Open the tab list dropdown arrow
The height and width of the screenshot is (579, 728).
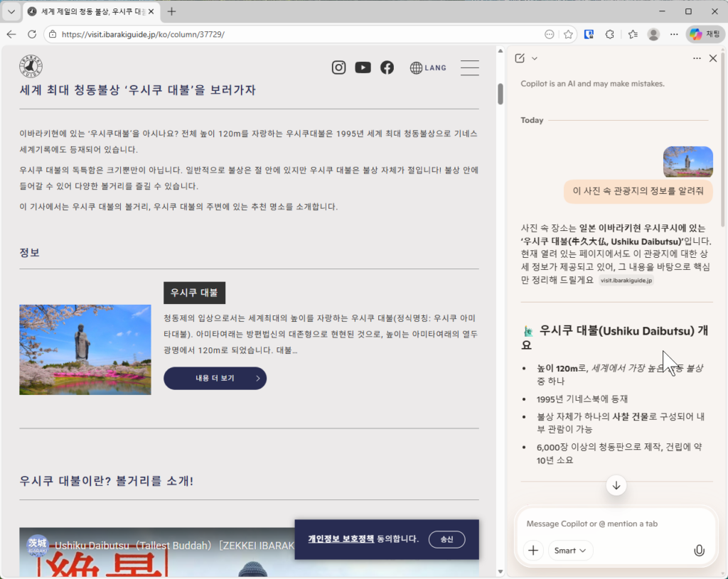(11, 11)
